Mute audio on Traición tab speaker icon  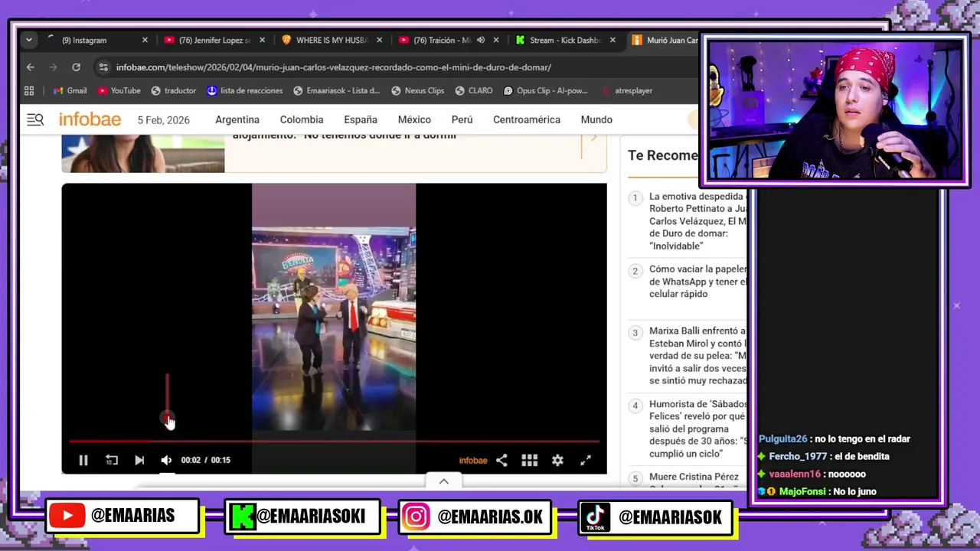(481, 40)
